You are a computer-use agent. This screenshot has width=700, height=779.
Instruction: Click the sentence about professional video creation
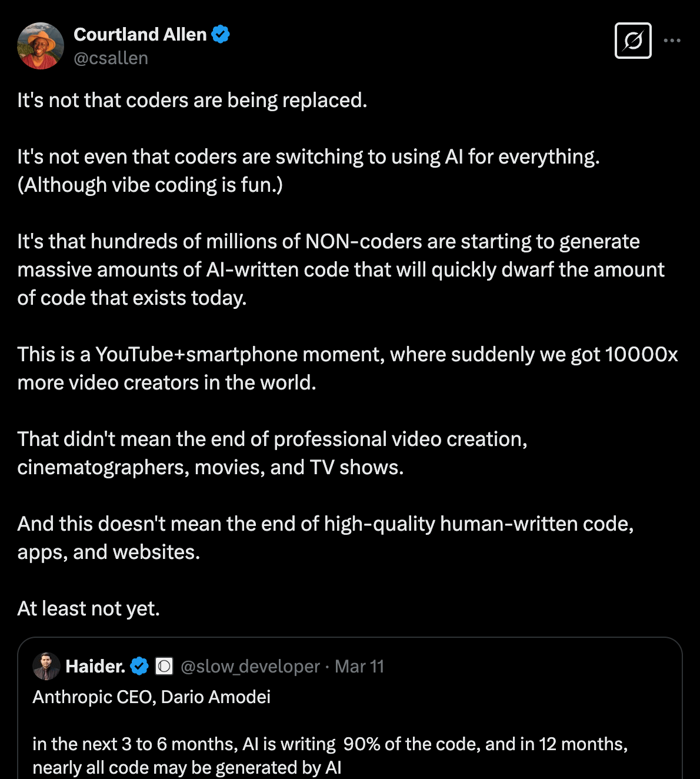click(272, 453)
